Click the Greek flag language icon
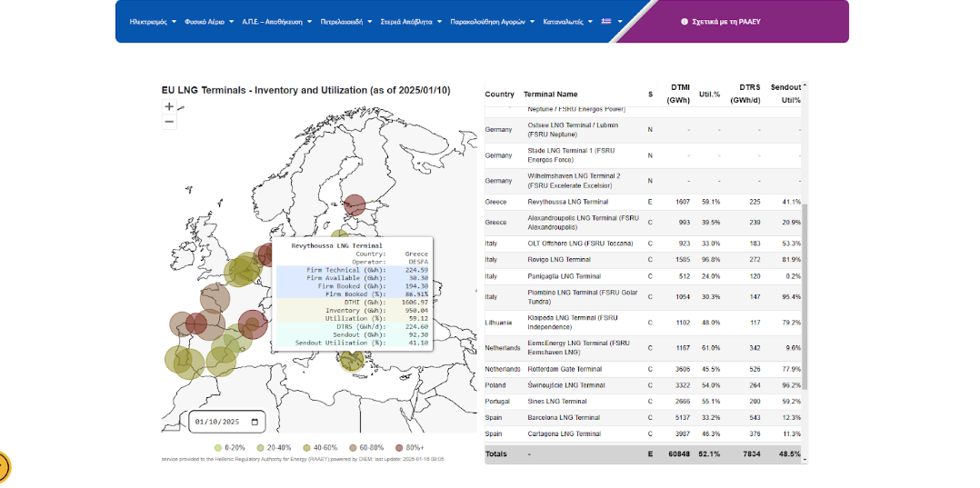Image resolution: width=980 pixels, height=488 pixels. tap(606, 21)
